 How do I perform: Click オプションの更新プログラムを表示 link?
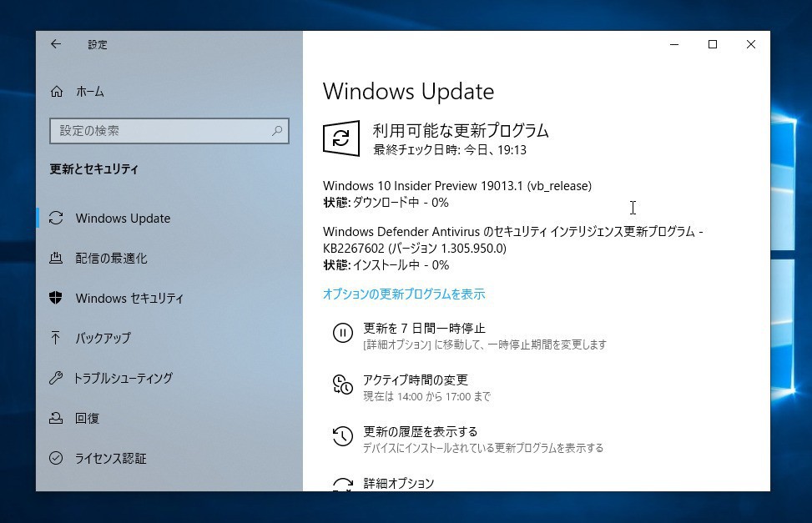tap(404, 294)
